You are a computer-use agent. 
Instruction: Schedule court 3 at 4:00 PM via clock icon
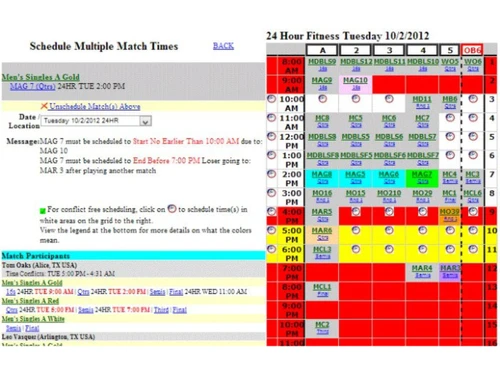(389, 211)
